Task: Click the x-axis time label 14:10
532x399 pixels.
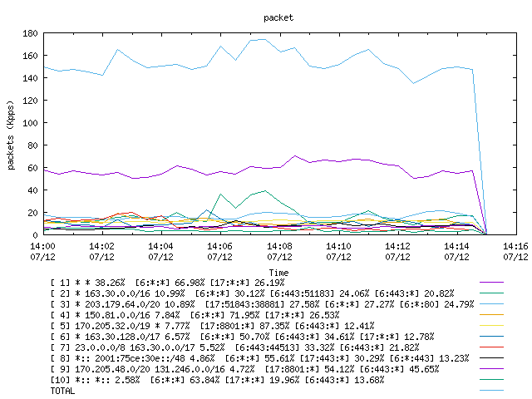Action: [x=338, y=246]
